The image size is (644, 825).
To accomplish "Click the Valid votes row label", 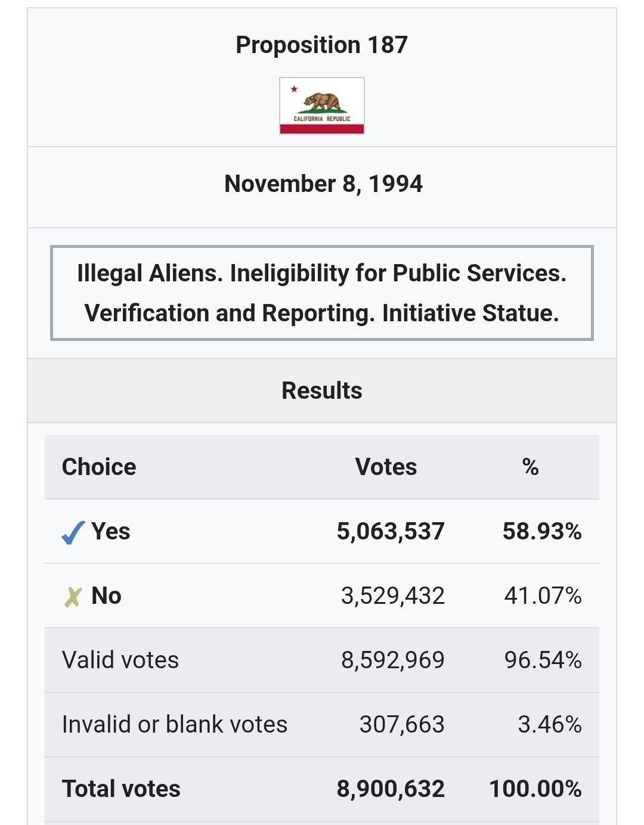I will [x=120, y=660].
